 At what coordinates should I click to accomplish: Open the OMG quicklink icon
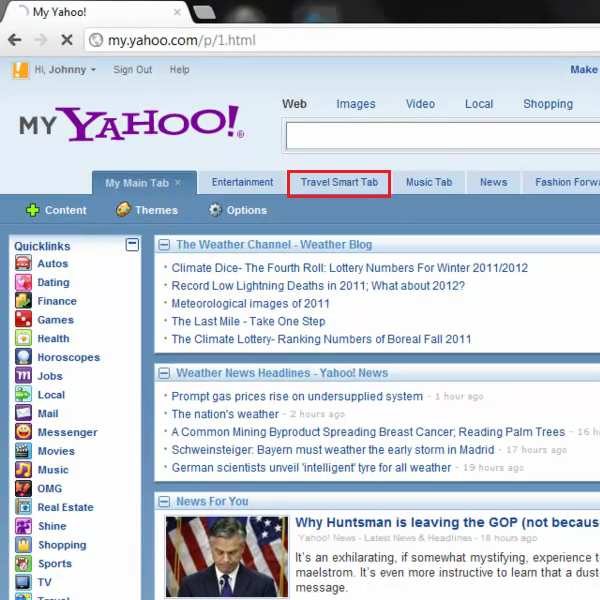[x=23, y=488]
